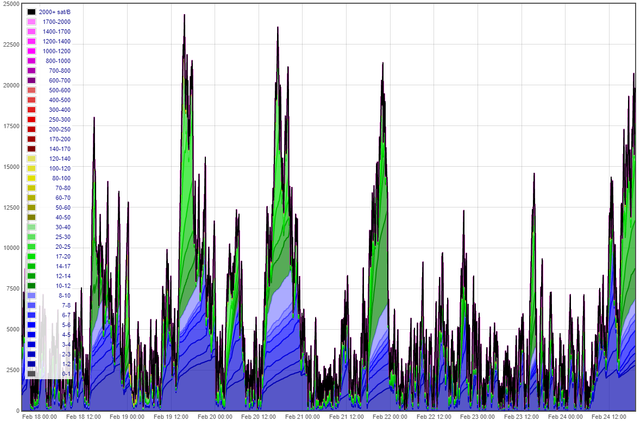
Task: Click the Feb 22 12:00 axis label
Action: point(434,417)
